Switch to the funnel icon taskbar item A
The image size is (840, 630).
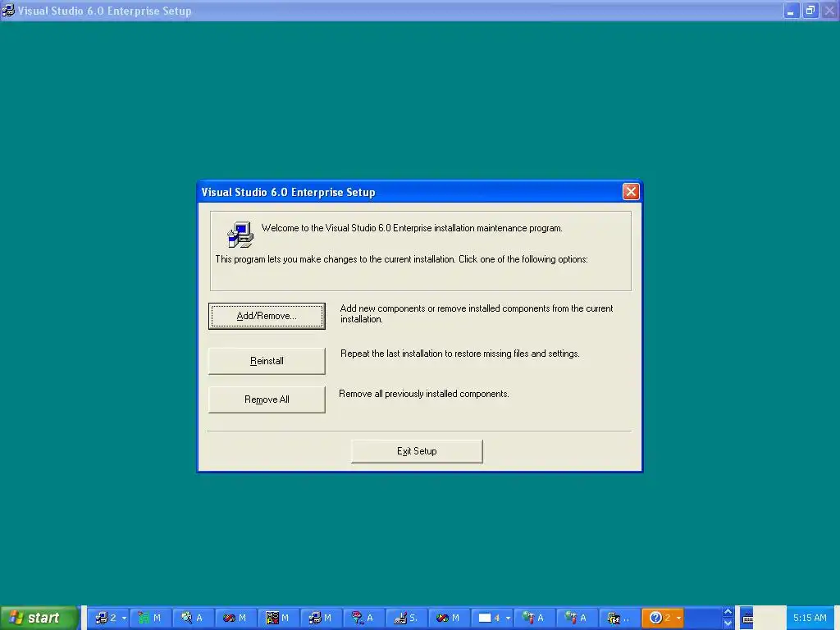pos(363,619)
